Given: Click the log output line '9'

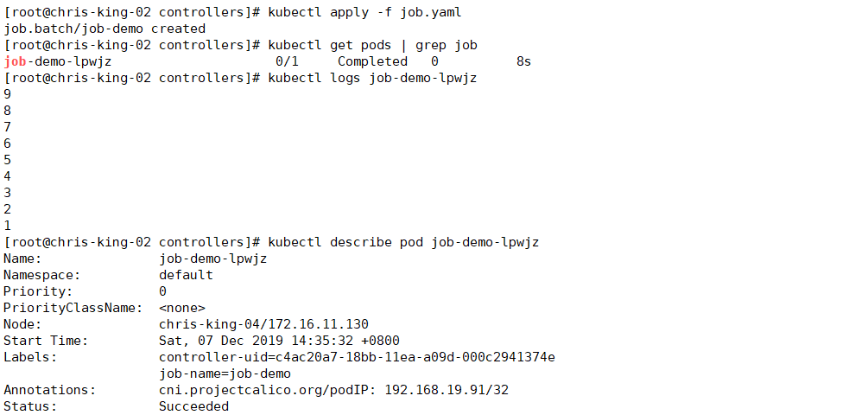Looking at the screenshot, I should point(8,94).
